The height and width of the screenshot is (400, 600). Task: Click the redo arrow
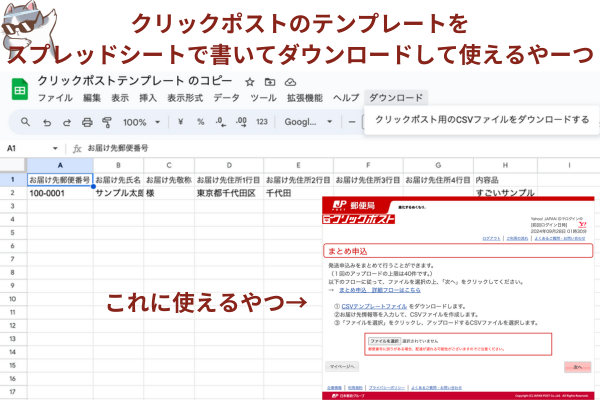click(x=67, y=122)
